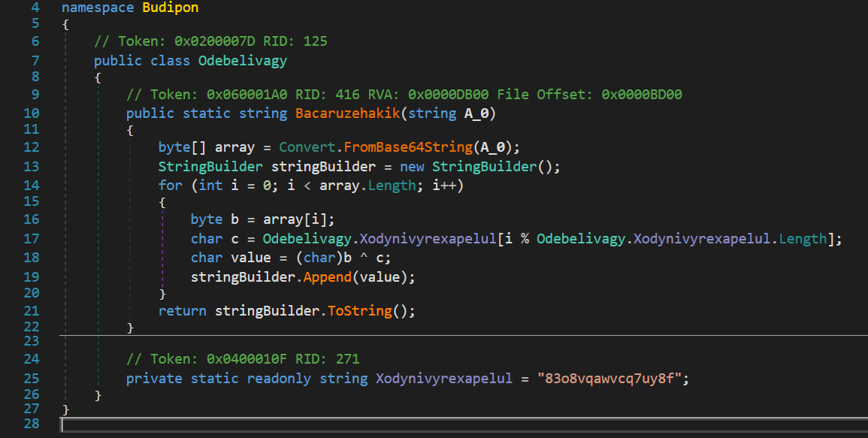Screen dimensions: 868x438
Task: Click the Append method call
Action: coord(327,276)
